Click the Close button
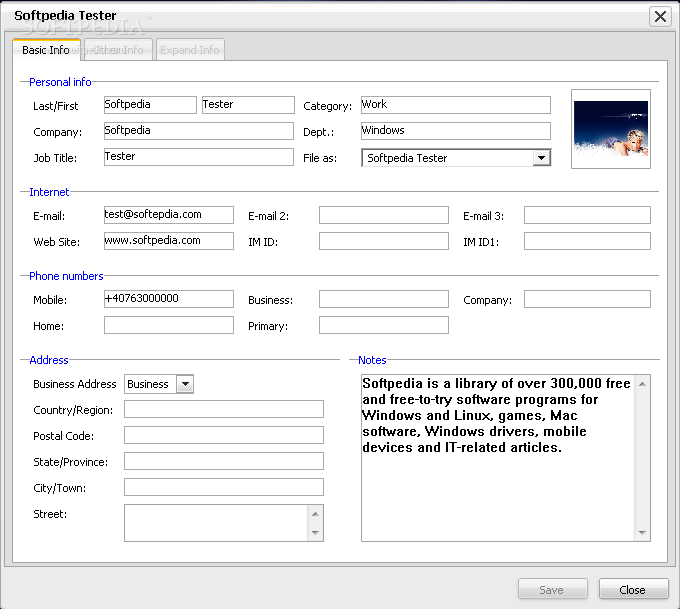This screenshot has height=609, width=680. [634, 589]
